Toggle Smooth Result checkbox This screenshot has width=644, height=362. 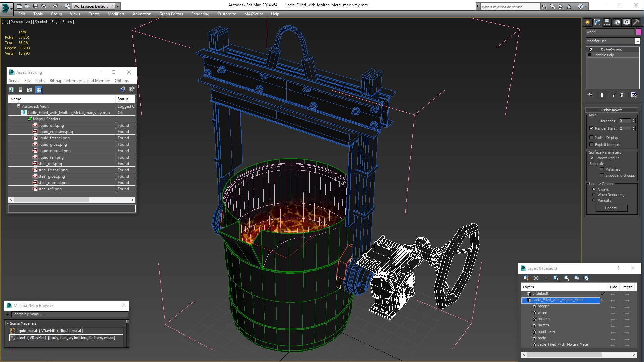click(x=592, y=158)
